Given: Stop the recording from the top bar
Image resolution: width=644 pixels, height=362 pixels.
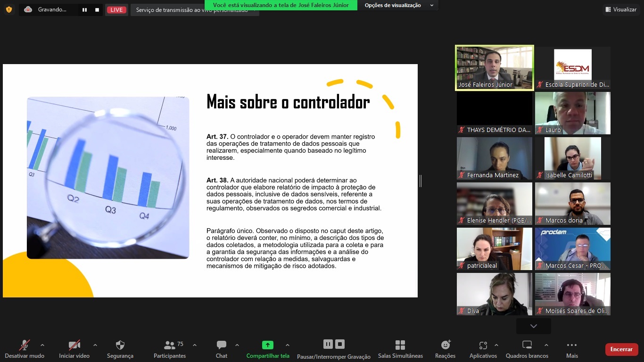Looking at the screenshot, I should pyautogui.click(x=97, y=9).
